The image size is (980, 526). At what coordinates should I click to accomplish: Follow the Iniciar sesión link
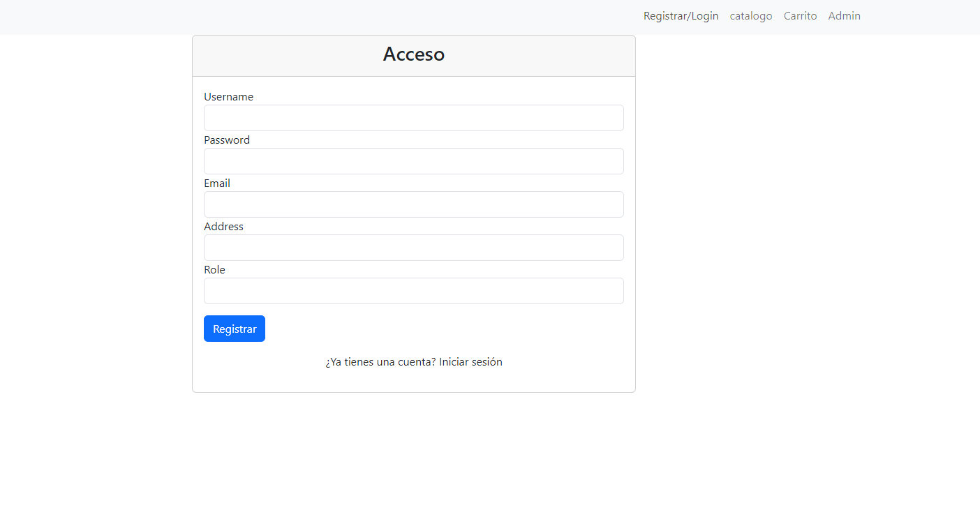[x=470, y=361]
